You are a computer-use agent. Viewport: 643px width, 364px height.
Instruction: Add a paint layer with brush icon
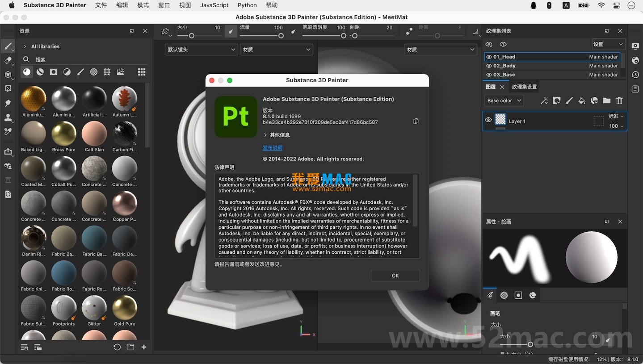pyautogui.click(x=569, y=100)
